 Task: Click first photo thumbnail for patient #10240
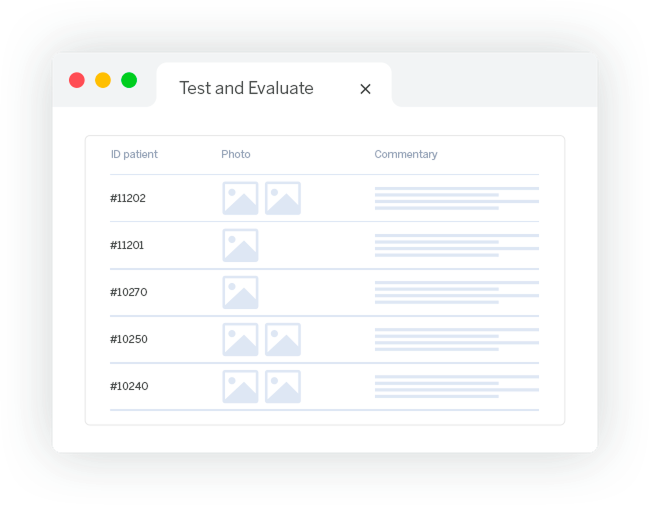pos(240,386)
